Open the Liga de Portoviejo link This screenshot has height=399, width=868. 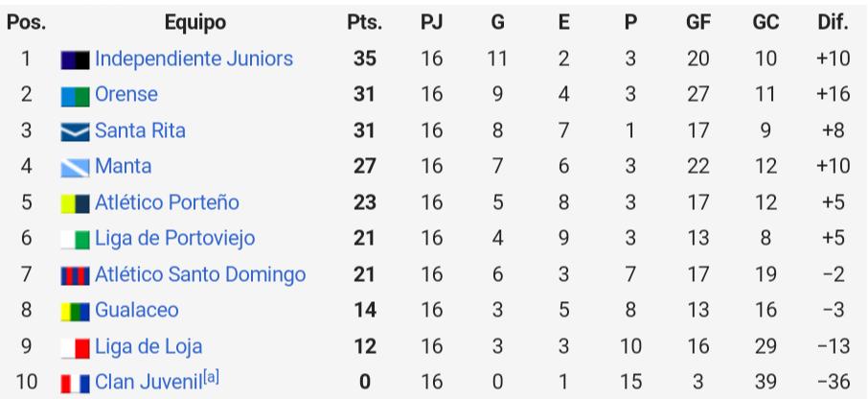click(175, 238)
